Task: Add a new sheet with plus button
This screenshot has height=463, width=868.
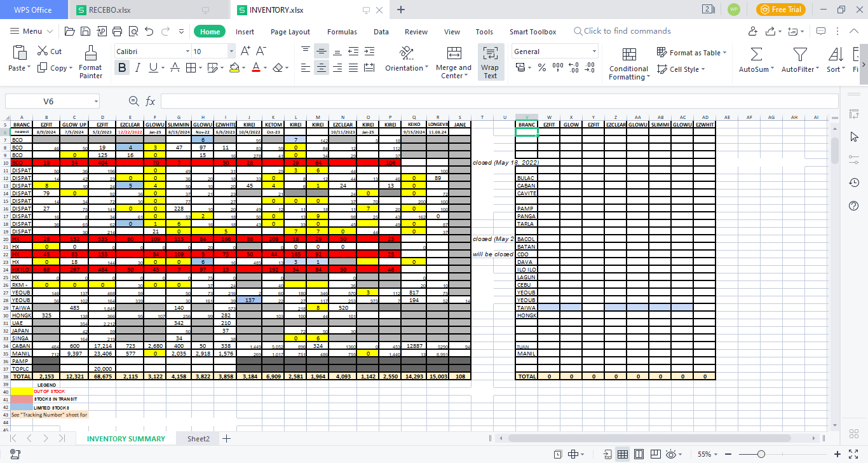Action: (x=226, y=439)
